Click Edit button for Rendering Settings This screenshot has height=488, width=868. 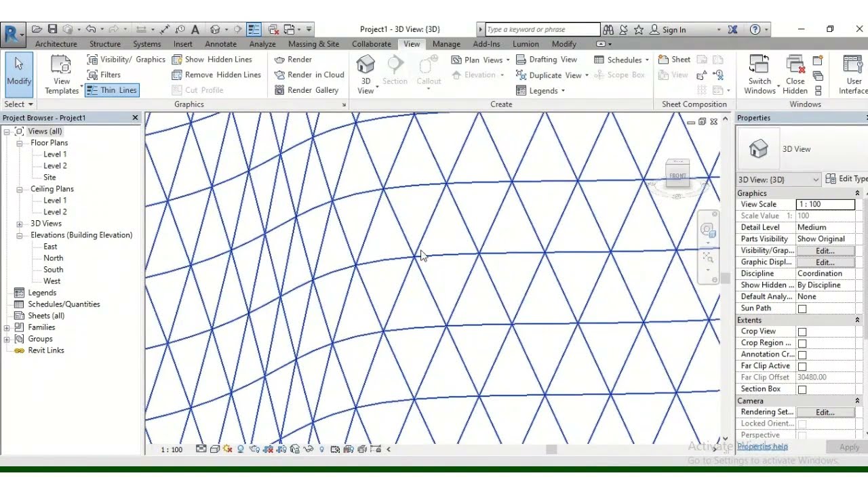pyautogui.click(x=825, y=412)
